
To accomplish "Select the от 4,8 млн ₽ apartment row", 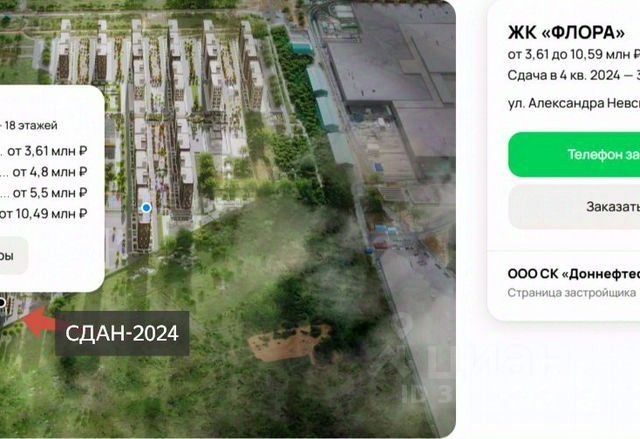I will tap(44, 172).
